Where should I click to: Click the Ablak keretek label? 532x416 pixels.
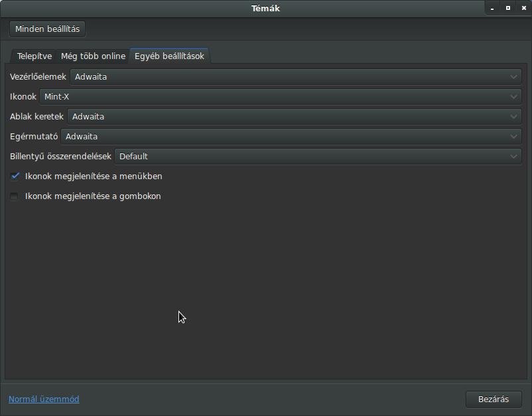(x=36, y=117)
